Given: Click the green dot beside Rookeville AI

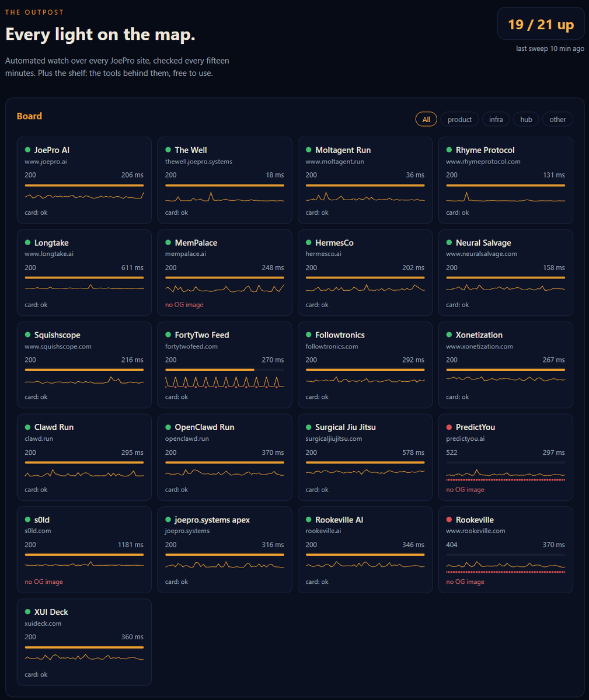Looking at the screenshot, I should tap(308, 520).
